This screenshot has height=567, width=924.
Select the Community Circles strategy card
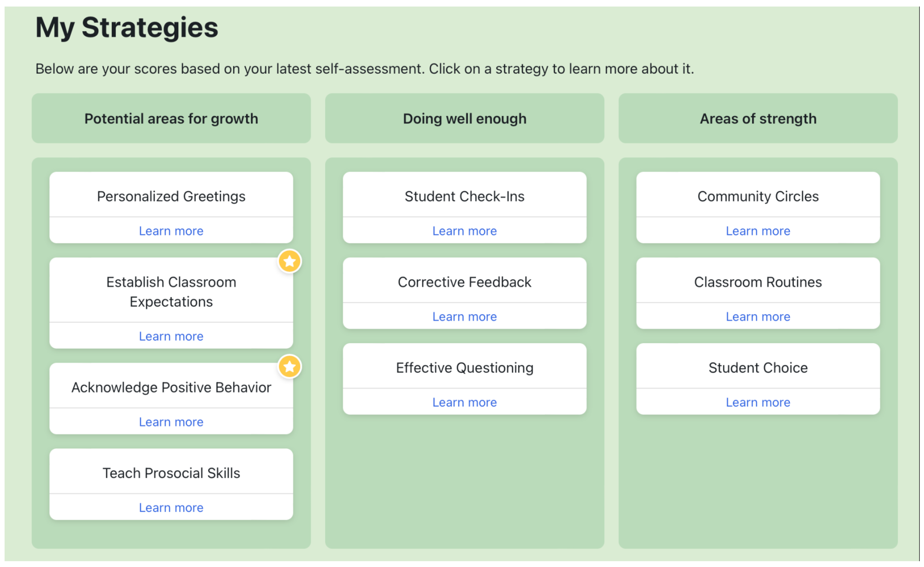(x=758, y=196)
